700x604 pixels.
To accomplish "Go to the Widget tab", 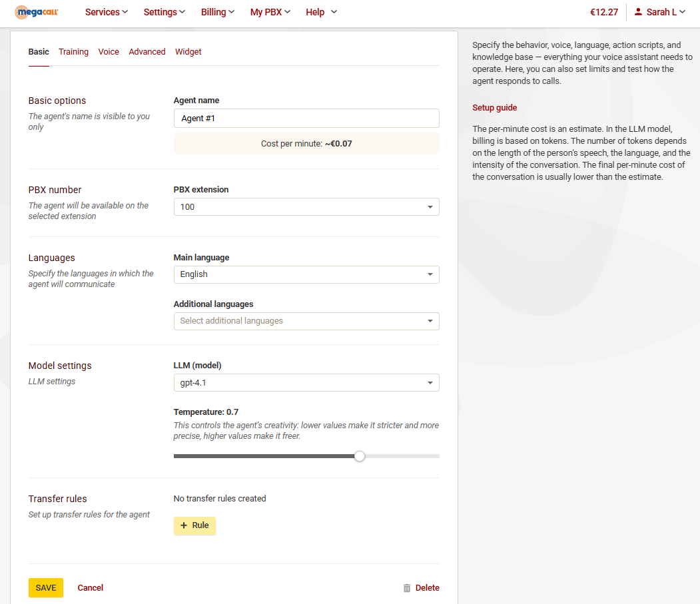I will (188, 52).
